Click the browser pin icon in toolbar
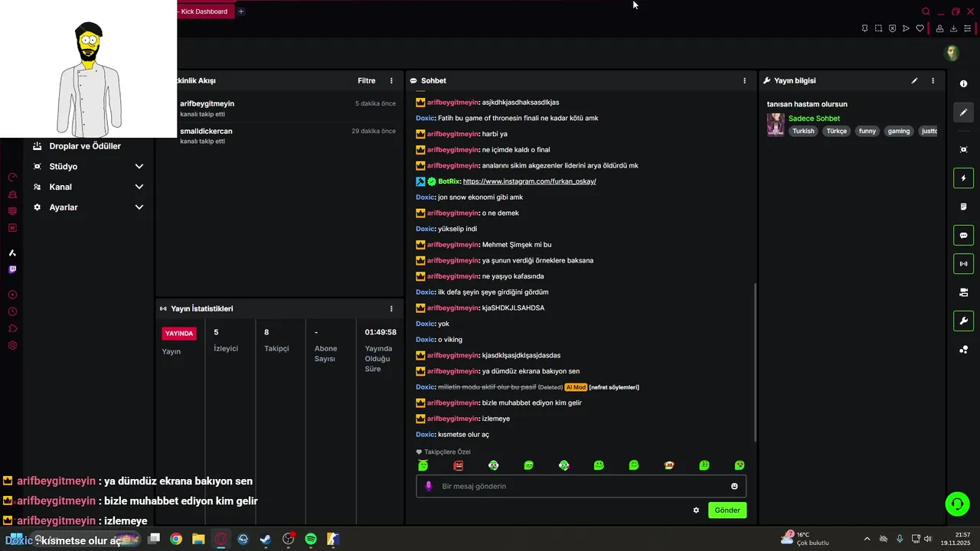This screenshot has width=980, height=551. tap(864, 28)
